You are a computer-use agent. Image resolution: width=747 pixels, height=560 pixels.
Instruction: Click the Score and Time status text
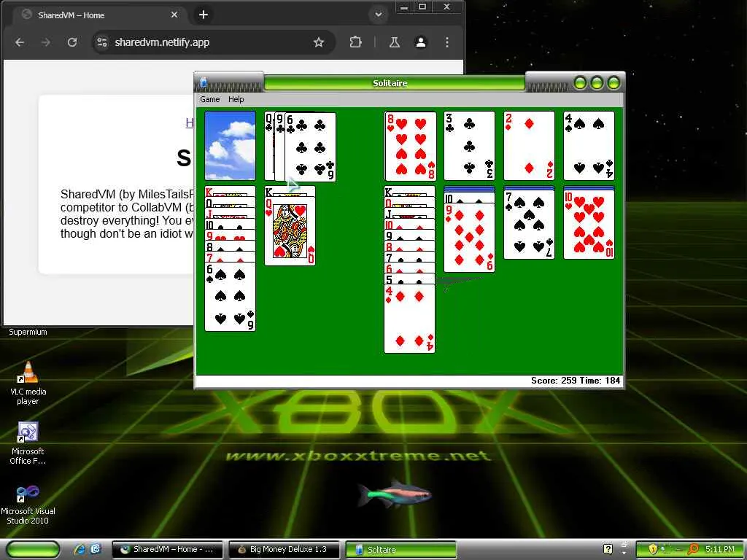click(576, 381)
